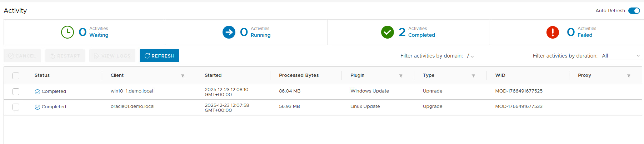Sort by the Started column header
Viewport: 644px width, 144px height.
pos(213,75)
